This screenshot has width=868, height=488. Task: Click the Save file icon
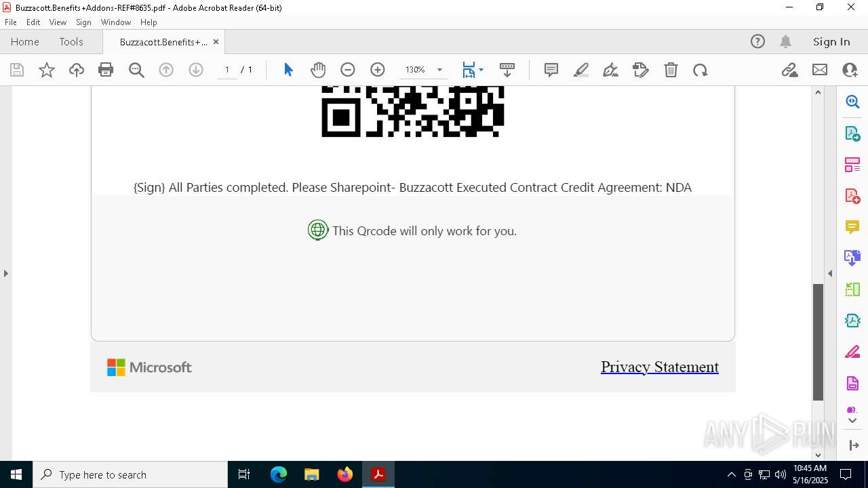[x=17, y=70]
